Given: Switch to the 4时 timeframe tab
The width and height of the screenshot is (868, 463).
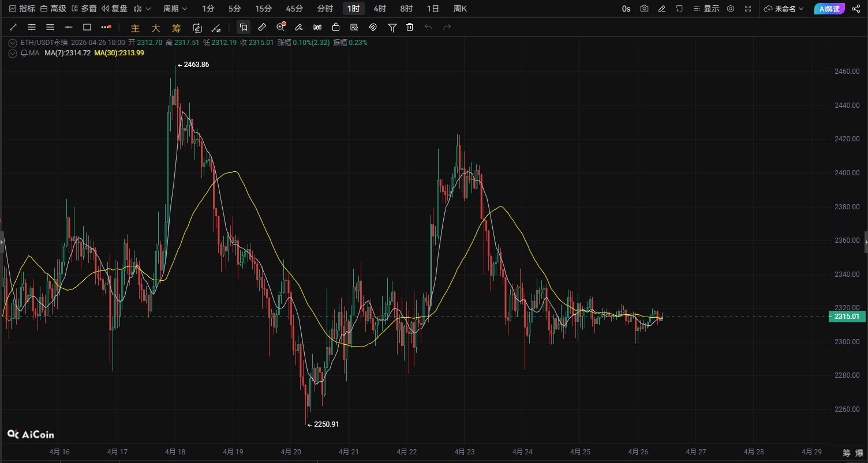Looking at the screenshot, I should click(380, 9).
